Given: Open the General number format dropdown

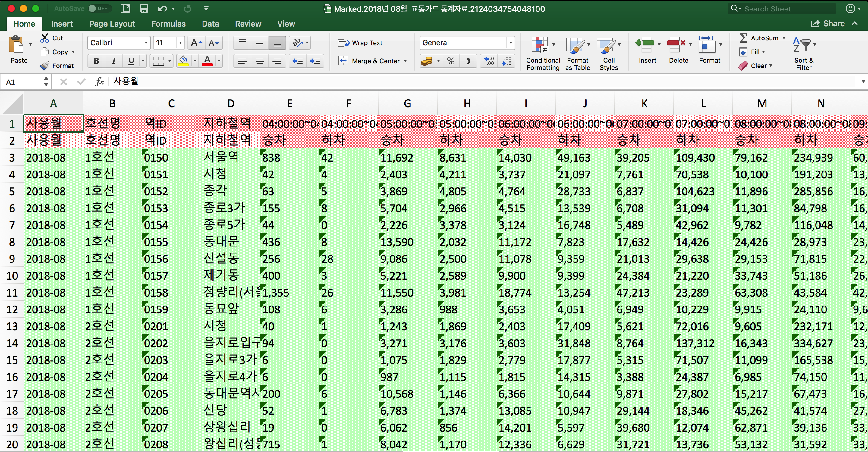Looking at the screenshot, I should coord(511,43).
